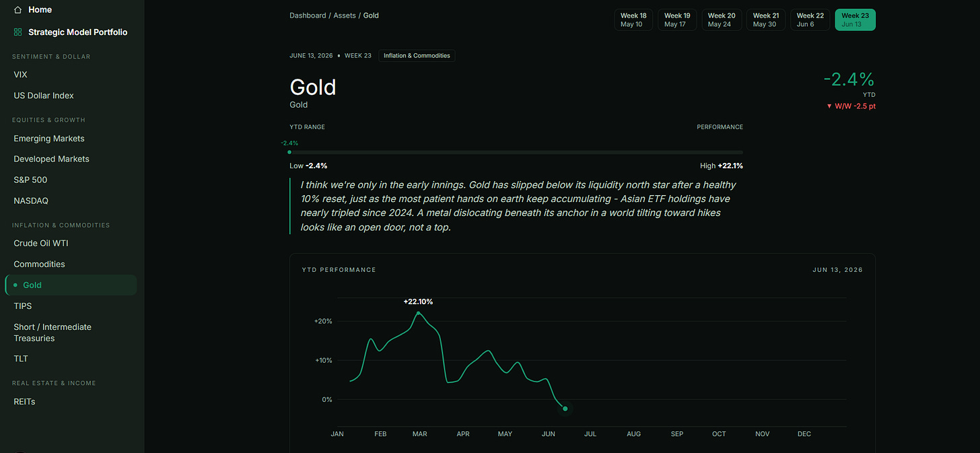The image size is (980, 453).
Task: Click the Home house icon
Action: click(x=18, y=10)
